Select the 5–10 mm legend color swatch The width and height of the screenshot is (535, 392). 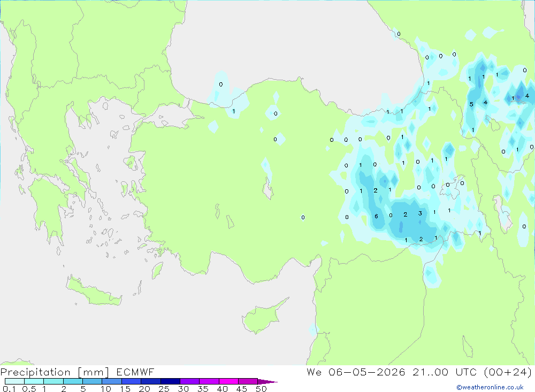(93, 381)
